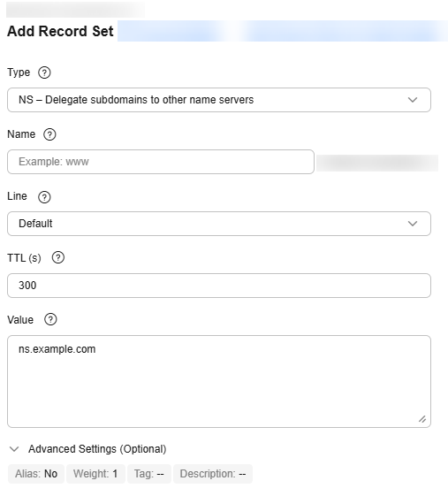This screenshot has height=496, width=448.
Task: Click the Tag: -- chip
Action: 149,474
